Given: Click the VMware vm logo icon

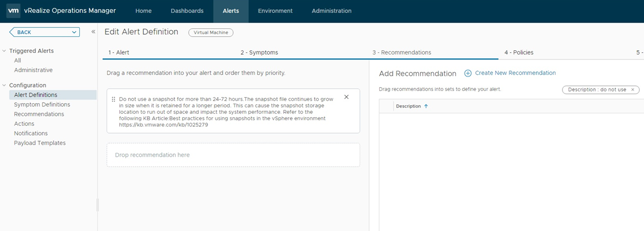Looking at the screenshot, I should coord(13,11).
